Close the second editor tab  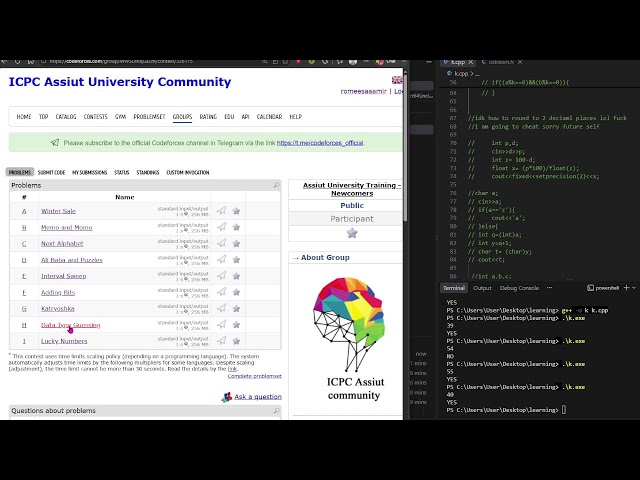click(520, 62)
